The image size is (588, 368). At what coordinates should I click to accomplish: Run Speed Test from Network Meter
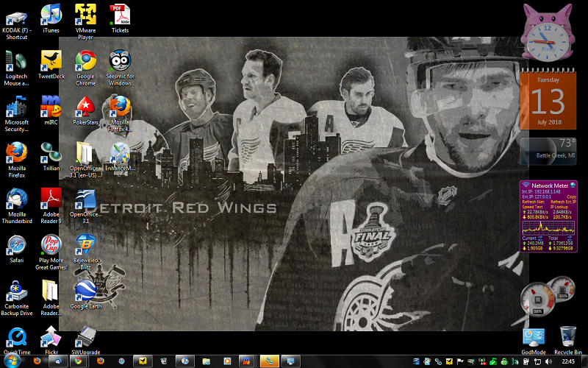click(532, 207)
